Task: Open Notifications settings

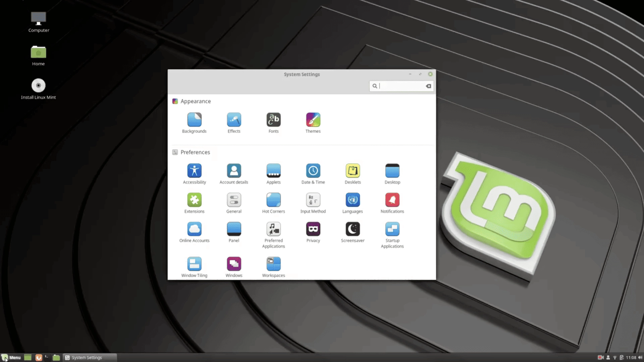Action: click(392, 203)
